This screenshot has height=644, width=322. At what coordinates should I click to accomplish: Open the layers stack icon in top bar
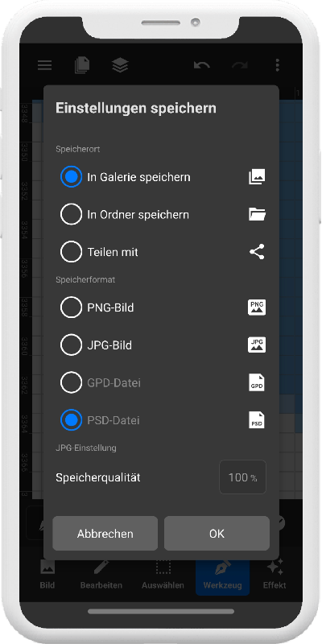point(120,65)
